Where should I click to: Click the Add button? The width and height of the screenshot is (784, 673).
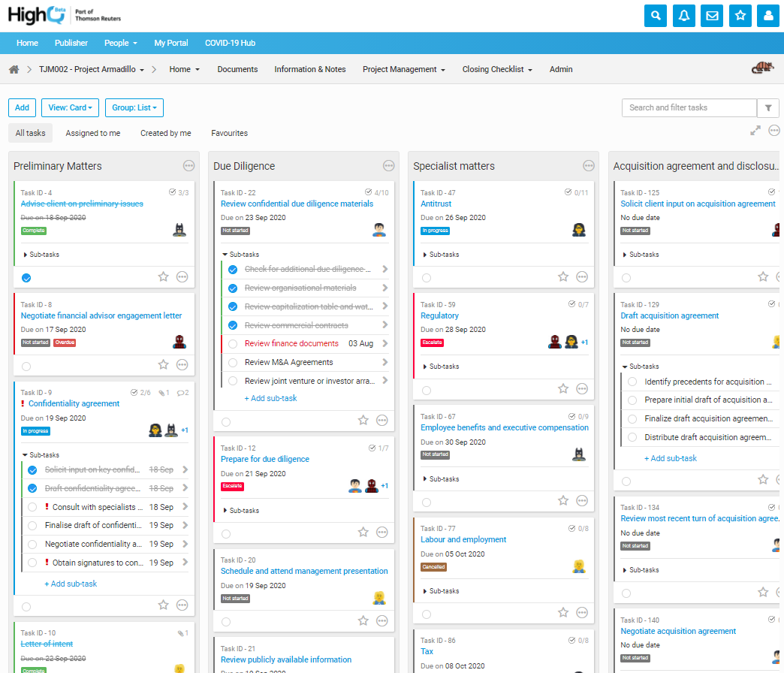(22, 108)
